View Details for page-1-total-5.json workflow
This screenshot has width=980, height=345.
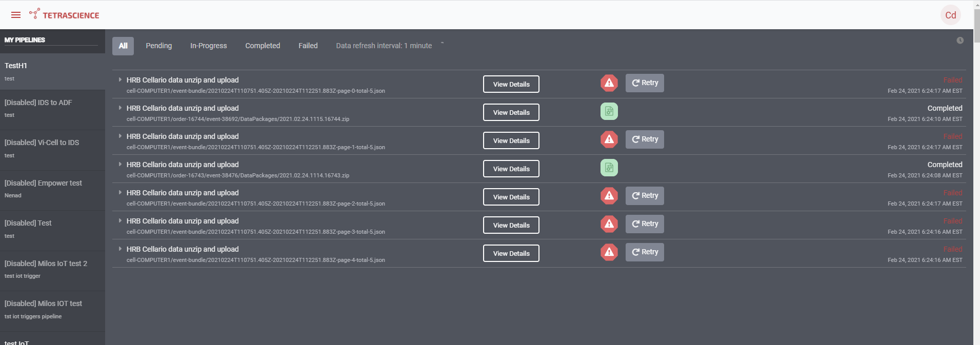(511, 140)
